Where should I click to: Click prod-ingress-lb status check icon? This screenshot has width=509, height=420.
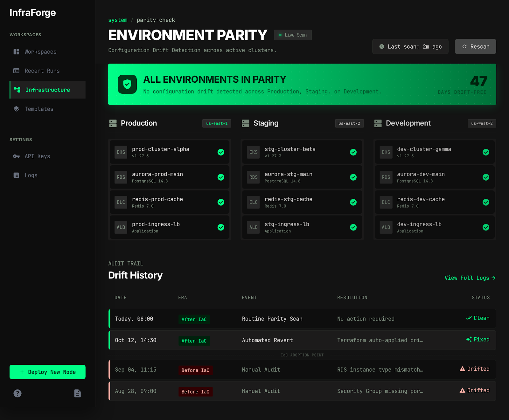[221, 227]
